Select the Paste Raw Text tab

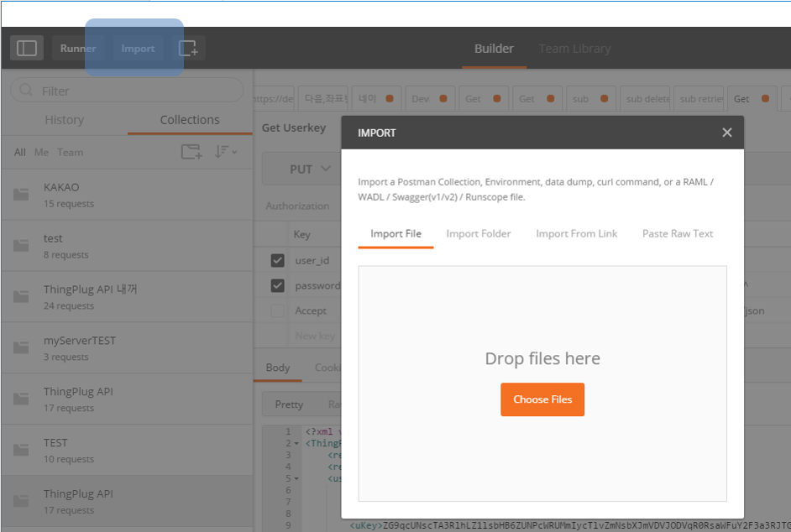(678, 234)
